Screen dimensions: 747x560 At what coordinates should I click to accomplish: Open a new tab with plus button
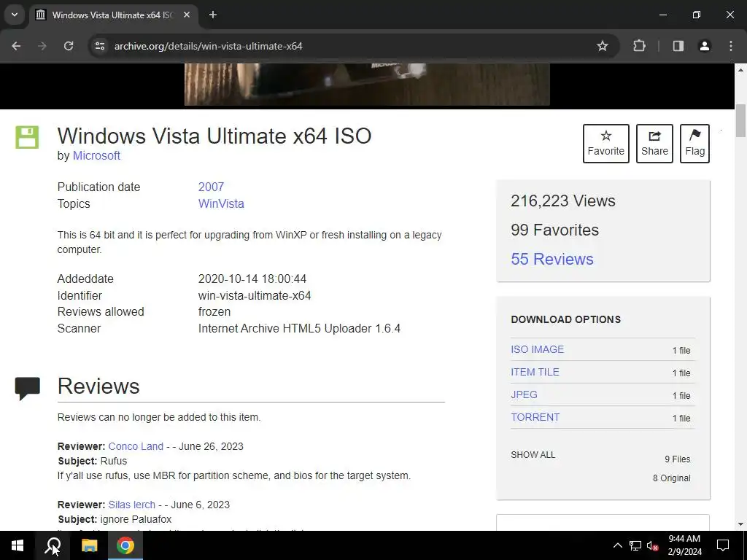coord(213,15)
